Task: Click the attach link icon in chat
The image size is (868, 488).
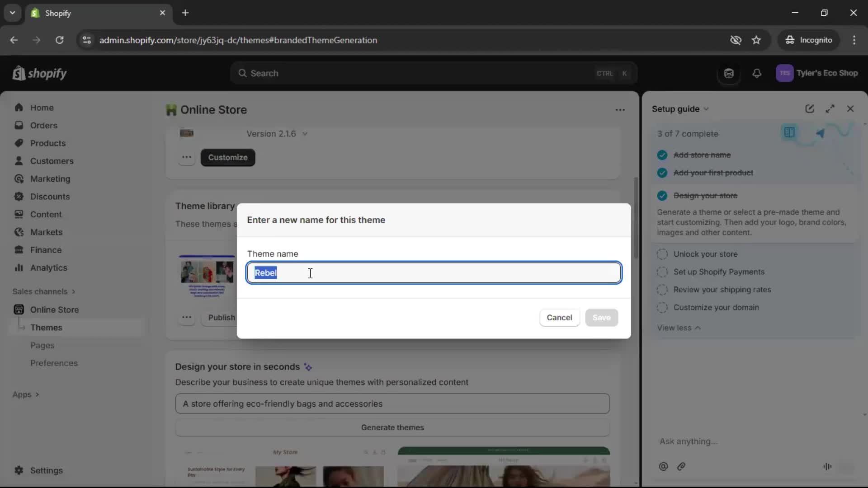Action: 681,467
